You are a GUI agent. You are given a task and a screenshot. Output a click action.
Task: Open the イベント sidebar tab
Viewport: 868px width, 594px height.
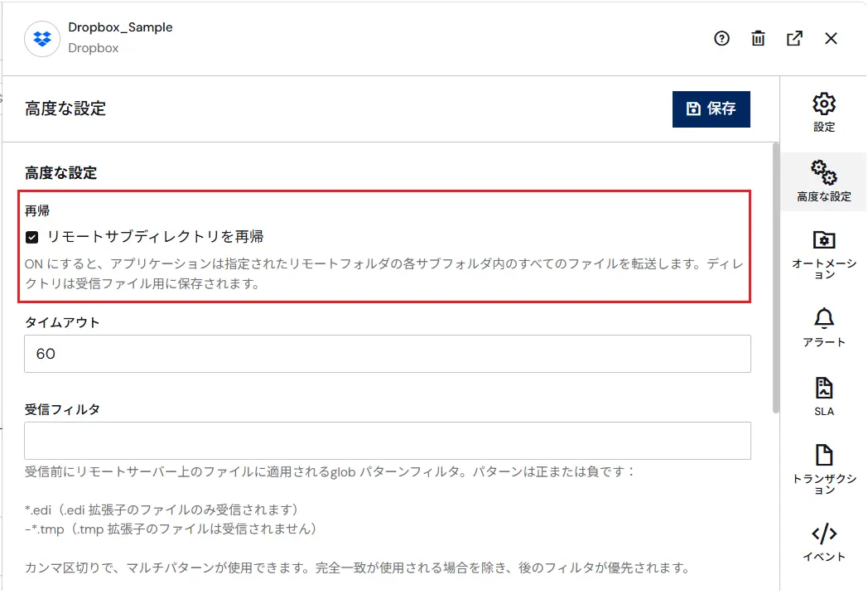pyautogui.click(x=824, y=542)
